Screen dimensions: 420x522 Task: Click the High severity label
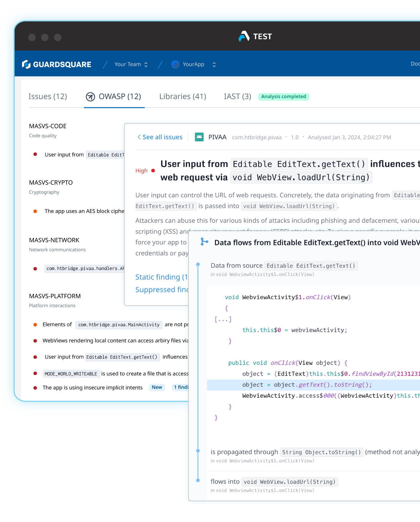click(x=141, y=171)
